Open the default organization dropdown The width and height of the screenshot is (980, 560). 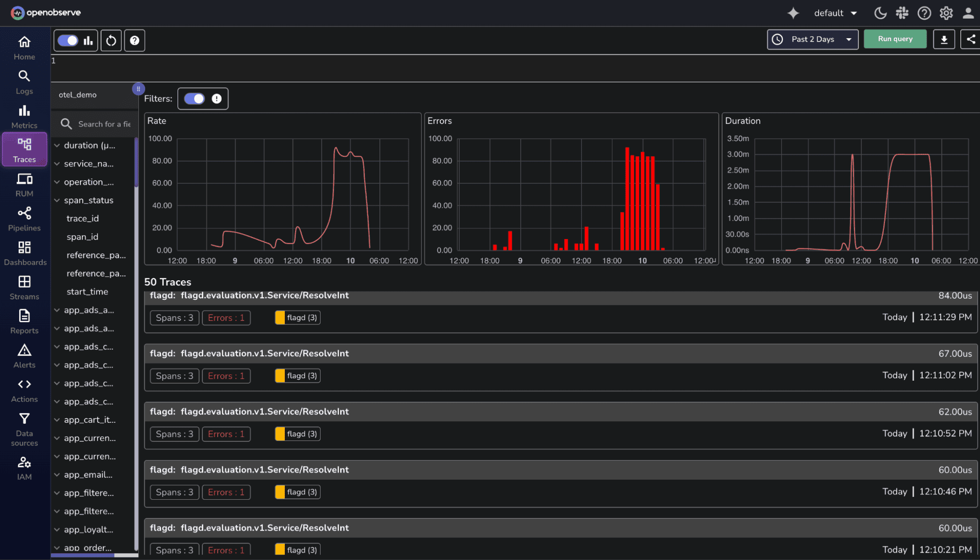click(835, 13)
